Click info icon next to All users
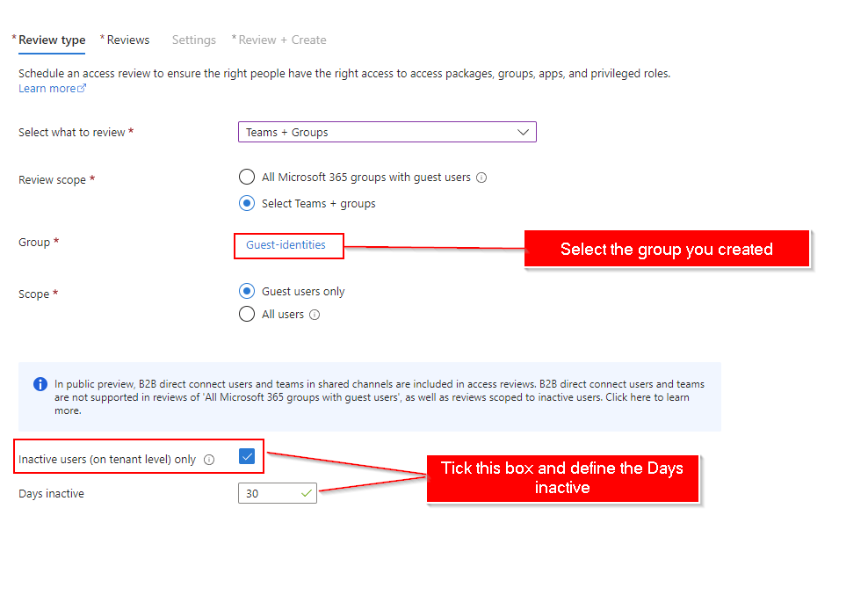Image resolution: width=868 pixels, height=610 pixels. (x=315, y=315)
